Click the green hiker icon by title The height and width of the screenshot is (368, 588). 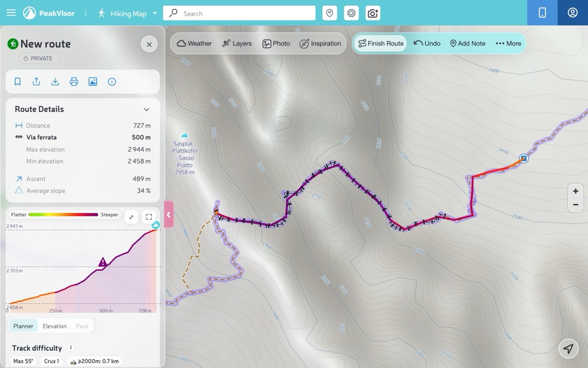click(x=13, y=44)
